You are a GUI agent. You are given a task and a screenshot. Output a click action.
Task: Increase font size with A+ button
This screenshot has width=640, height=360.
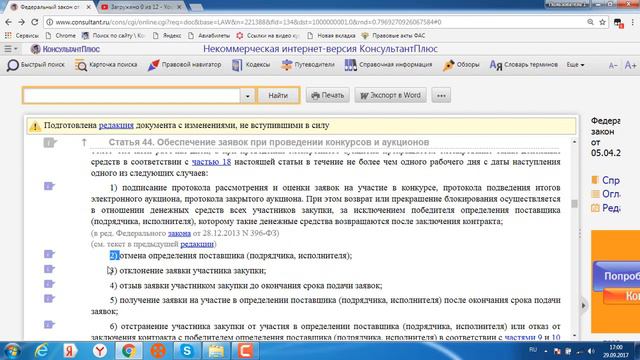[630, 65]
